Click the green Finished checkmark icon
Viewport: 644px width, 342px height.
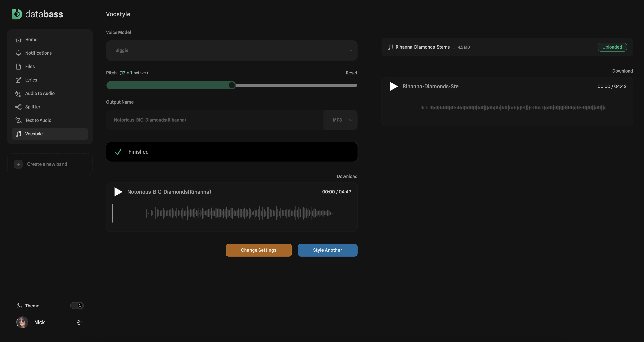(x=118, y=152)
